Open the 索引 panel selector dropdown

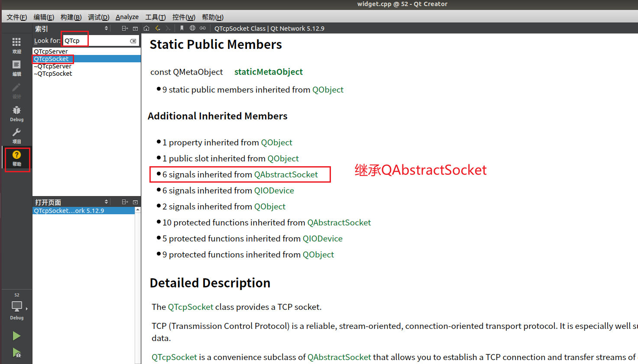[x=106, y=29]
